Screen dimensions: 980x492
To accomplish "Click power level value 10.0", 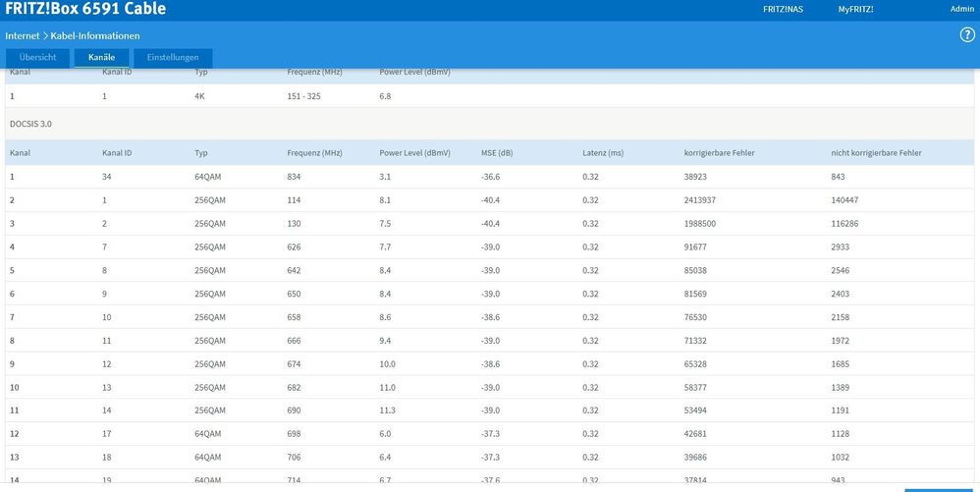I will pos(387,363).
